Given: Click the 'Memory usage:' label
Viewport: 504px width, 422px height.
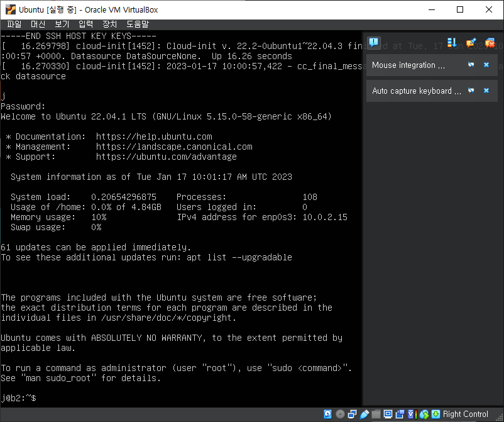Looking at the screenshot, I should (43, 217).
